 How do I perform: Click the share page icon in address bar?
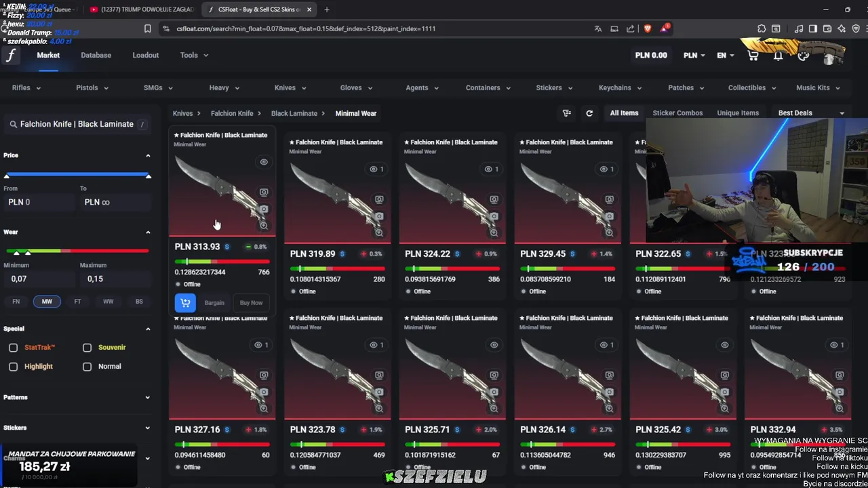pos(631,28)
